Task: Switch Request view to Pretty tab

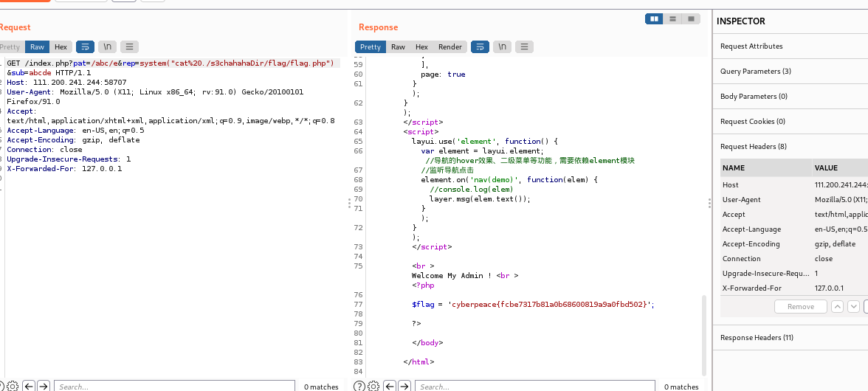Action: click(x=10, y=47)
